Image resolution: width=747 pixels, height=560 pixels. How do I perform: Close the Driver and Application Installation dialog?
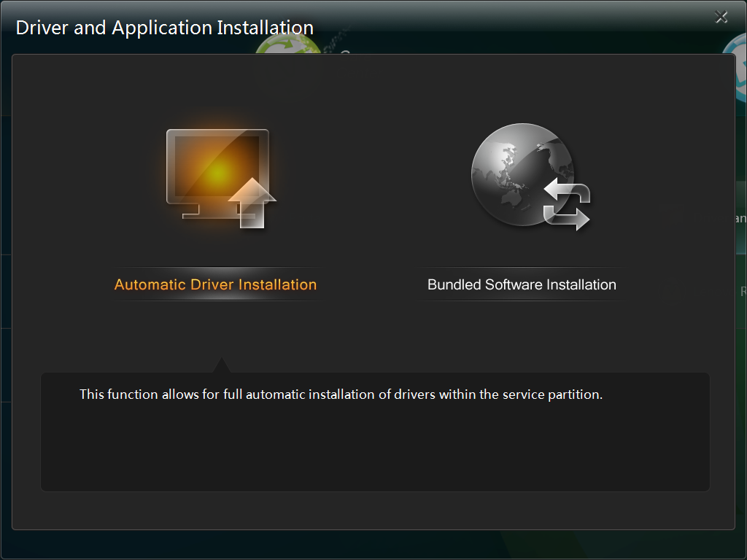[721, 17]
